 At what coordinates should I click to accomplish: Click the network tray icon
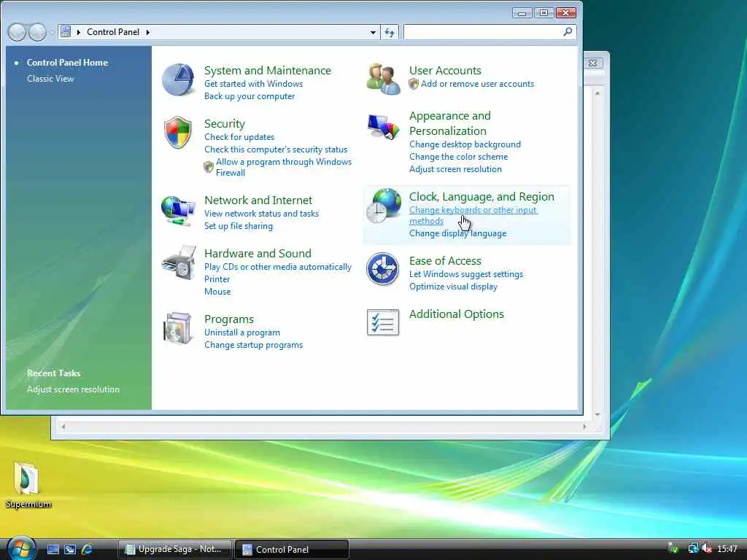click(693, 549)
